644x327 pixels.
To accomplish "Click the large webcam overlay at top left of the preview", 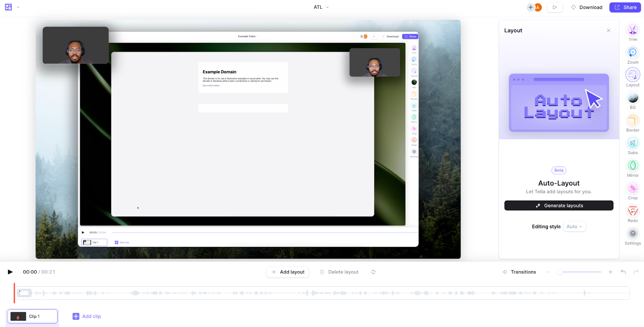I will click(76, 45).
